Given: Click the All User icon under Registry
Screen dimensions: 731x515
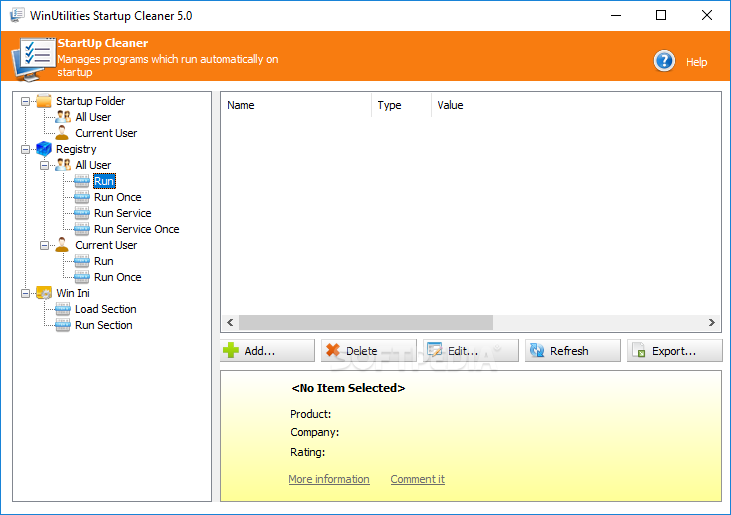Looking at the screenshot, I should point(63,165).
